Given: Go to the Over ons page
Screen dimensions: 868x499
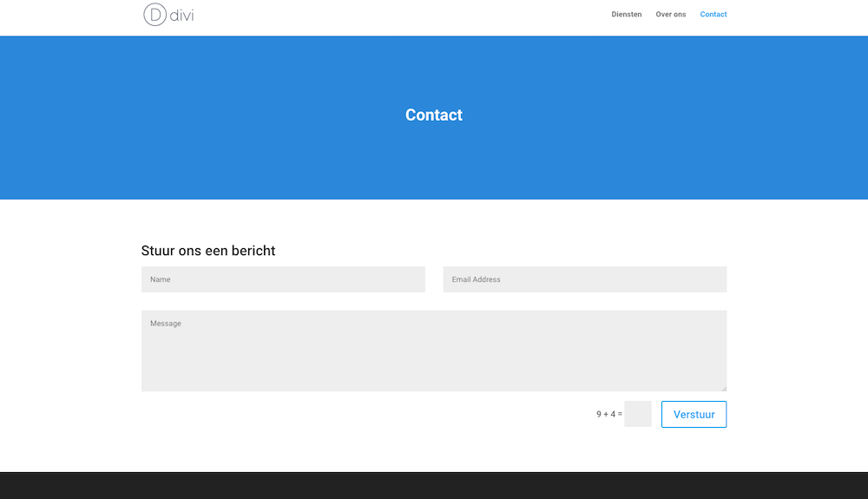Looking at the screenshot, I should tap(670, 15).
